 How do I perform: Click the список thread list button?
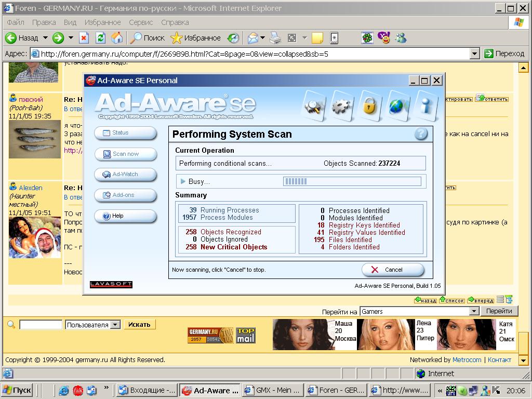(x=452, y=300)
